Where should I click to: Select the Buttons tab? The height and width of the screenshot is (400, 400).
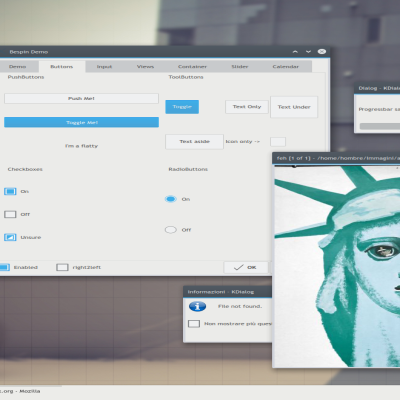tap(62, 67)
